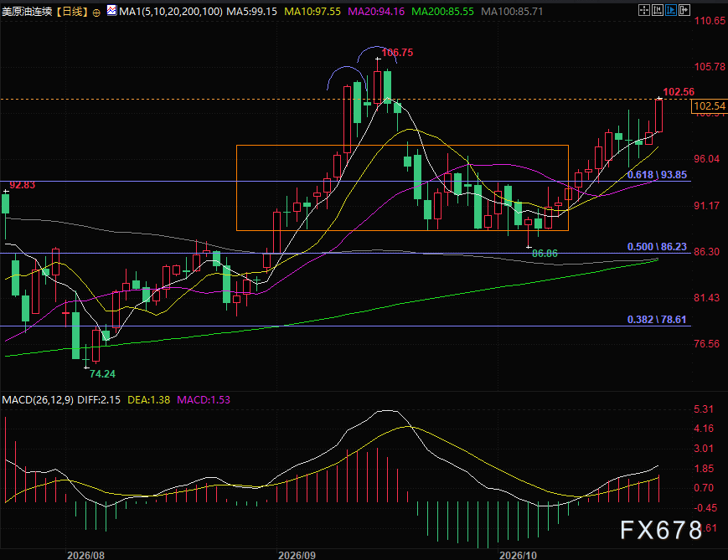The image size is (728, 560).
Task: Click 0.70 on the MACD axis
Action: point(704,488)
